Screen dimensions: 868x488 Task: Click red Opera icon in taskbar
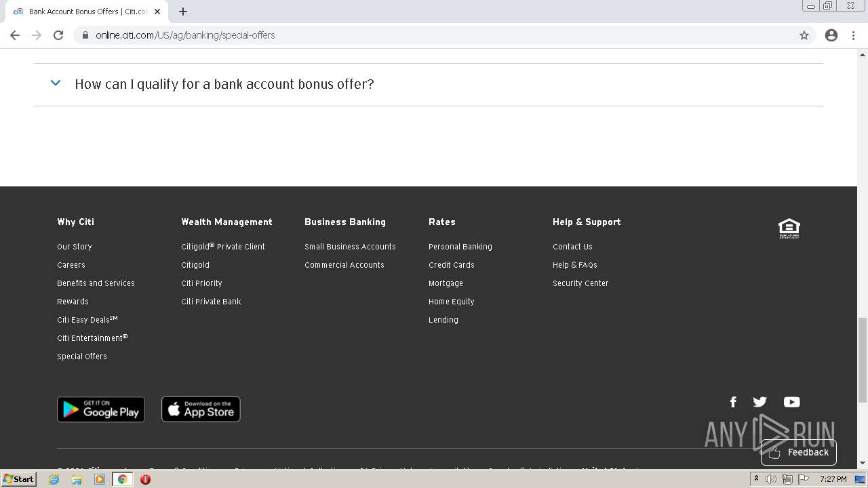(x=145, y=479)
